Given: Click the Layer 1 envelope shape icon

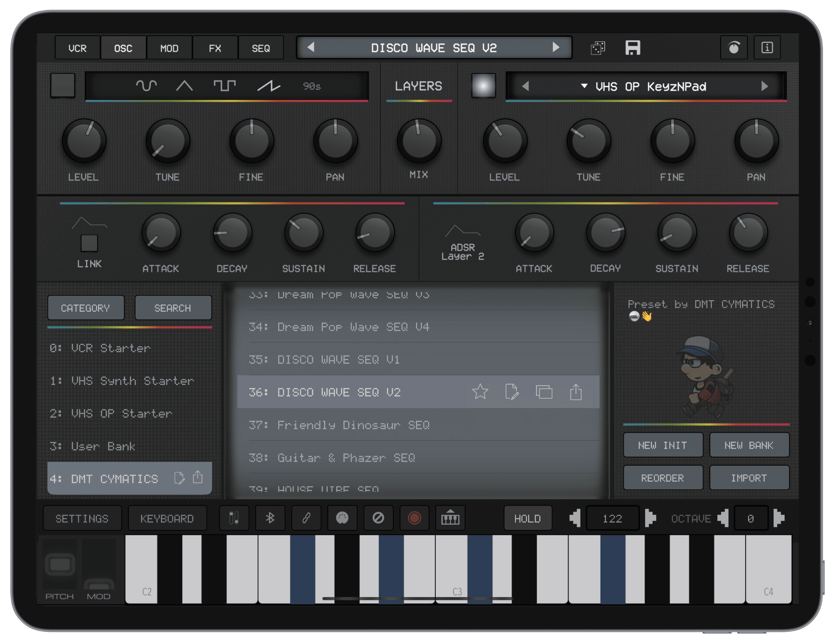Looking at the screenshot, I should coord(89,223).
